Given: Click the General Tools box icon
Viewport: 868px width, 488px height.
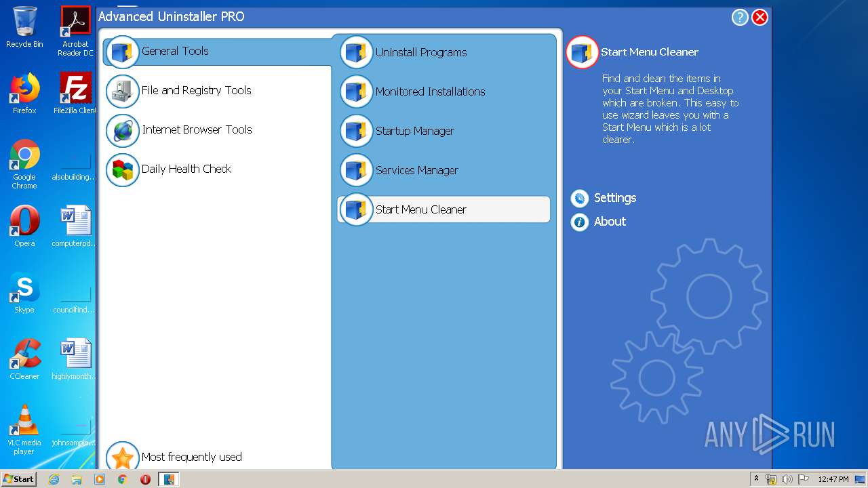Looking at the screenshot, I should pos(123,52).
